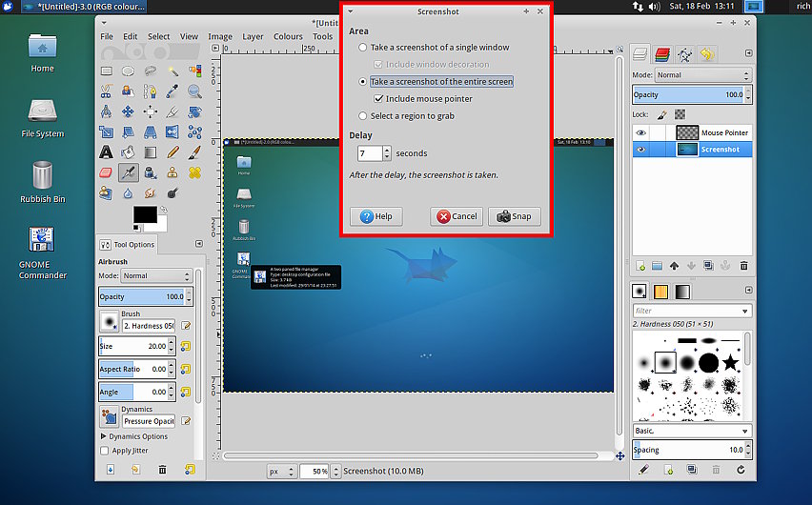Select the Text tool
Viewport: 812px width, 505px height.
pyautogui.click(x=106, y=152)
